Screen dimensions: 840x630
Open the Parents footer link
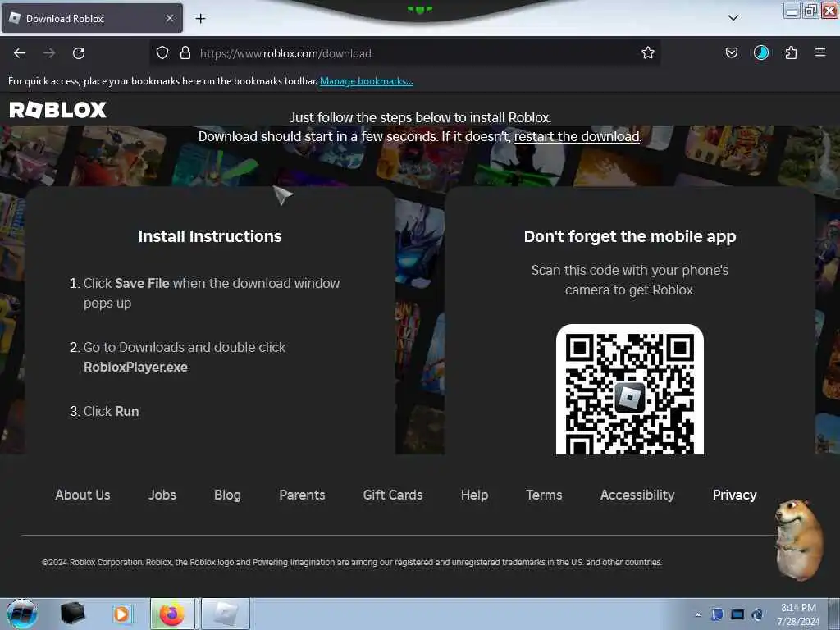pos(302,495)
